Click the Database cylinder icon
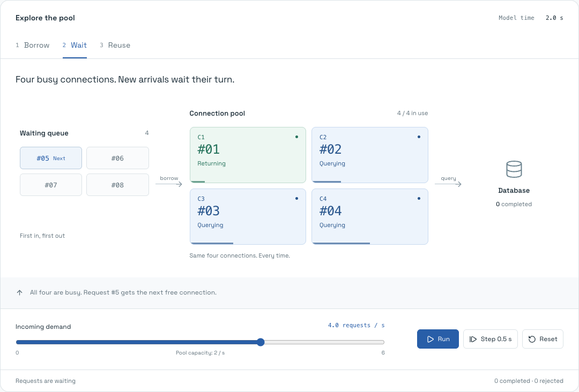579x392 pixels. tap(514, 169)
